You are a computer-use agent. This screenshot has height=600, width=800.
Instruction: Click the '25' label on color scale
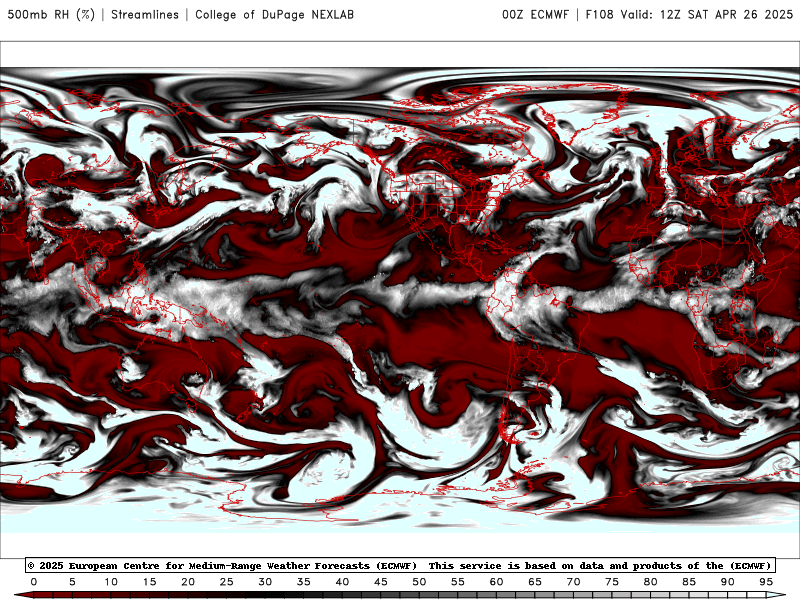[227, 582]
